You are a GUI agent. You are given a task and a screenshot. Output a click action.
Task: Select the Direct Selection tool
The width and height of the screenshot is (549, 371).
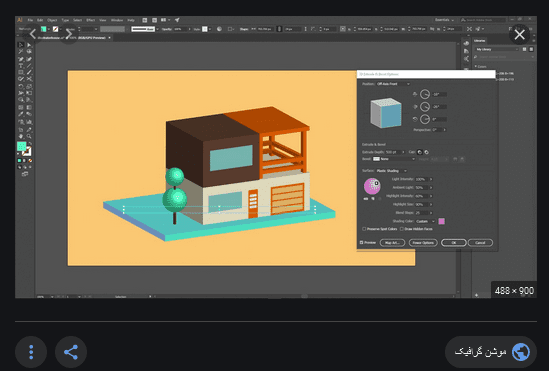[29, 44]
